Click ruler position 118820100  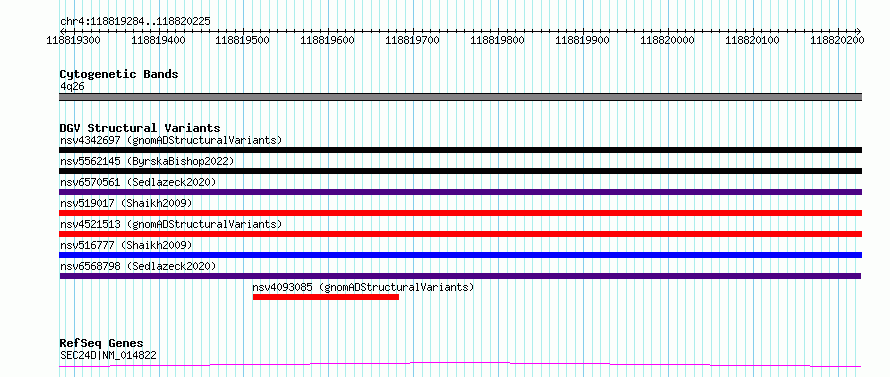753,40
